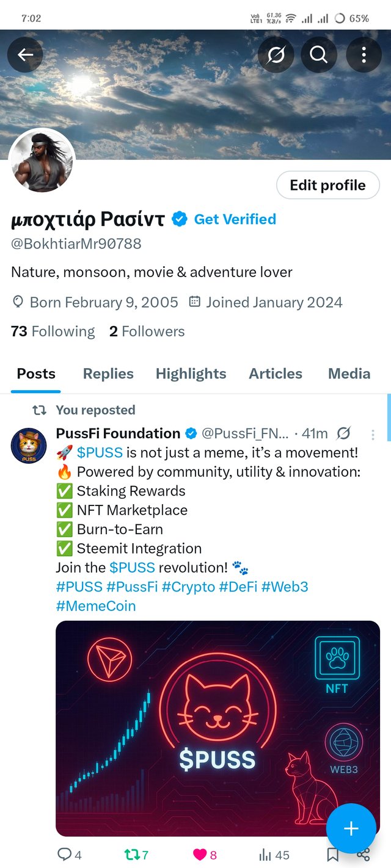Open the $PUSS neon cat image
Viewport: 391px width, 868px height.
point(217,728)
